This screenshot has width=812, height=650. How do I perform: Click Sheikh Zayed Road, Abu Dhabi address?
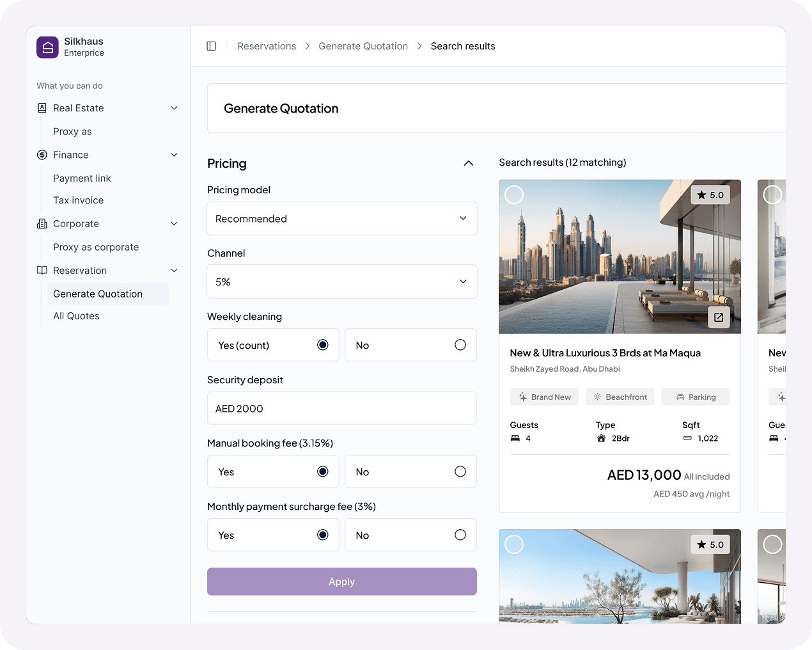tap(565, 369)
